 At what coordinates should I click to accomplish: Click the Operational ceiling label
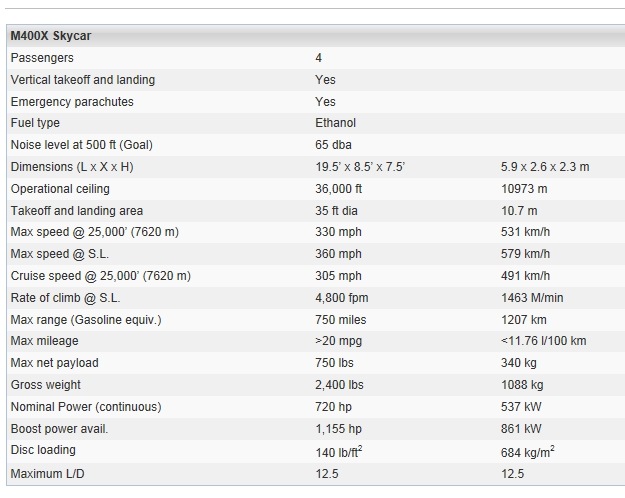click(60, 189)
